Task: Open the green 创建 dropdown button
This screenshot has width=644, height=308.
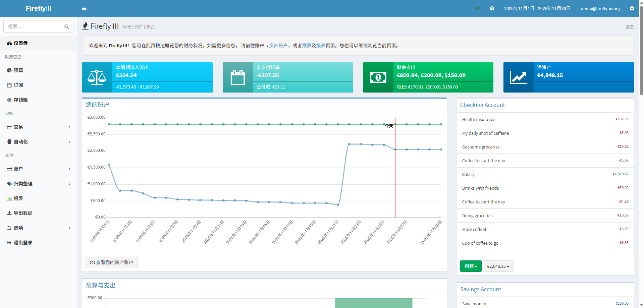Action: tap(471, 266)
